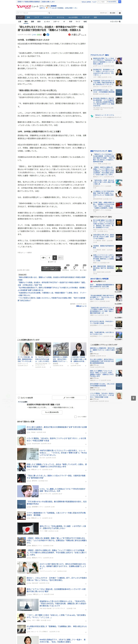Open トピックス一覧 link
This screenshot has height=644, width=138.
(x=115, y=21)
